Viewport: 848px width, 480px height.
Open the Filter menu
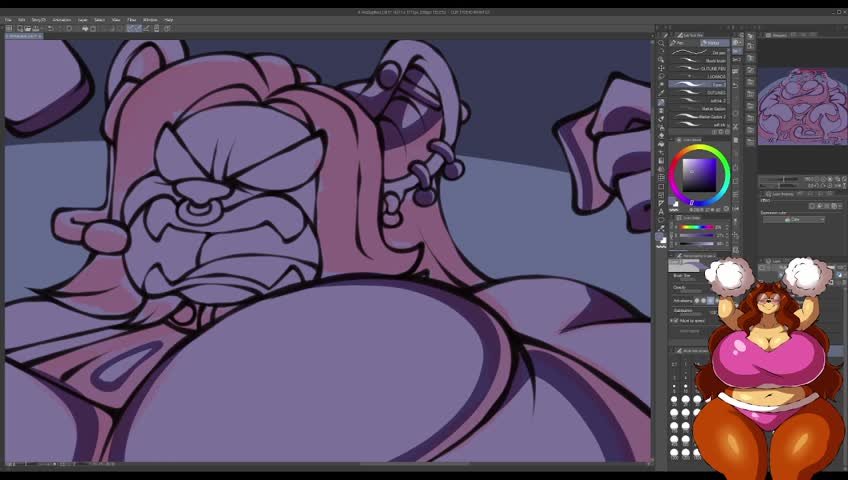click(x=132, y=19)
